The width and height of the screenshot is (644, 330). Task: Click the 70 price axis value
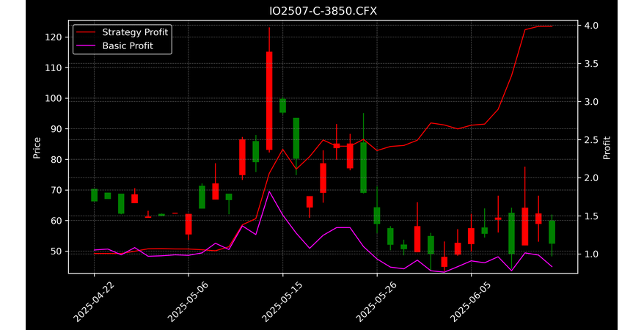[x=56, y=190]
